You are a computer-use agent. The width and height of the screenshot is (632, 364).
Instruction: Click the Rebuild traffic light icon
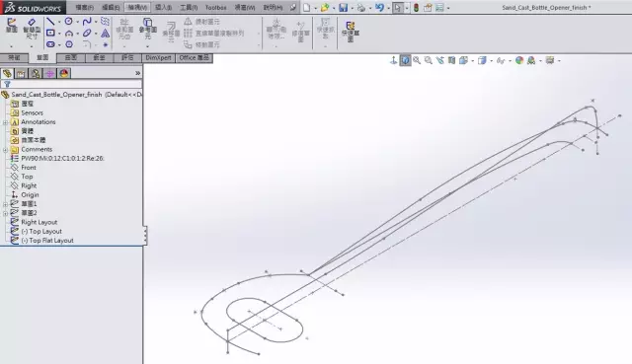pos(416,7)
